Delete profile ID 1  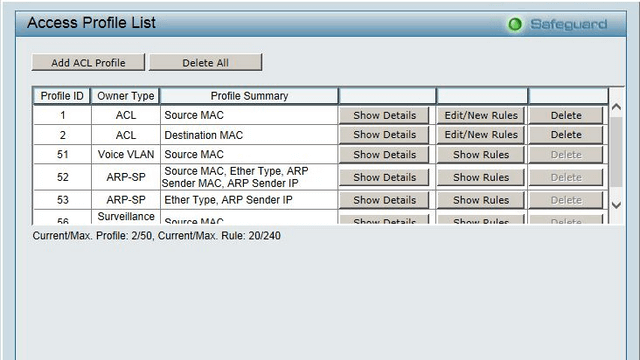coord(566,116)
